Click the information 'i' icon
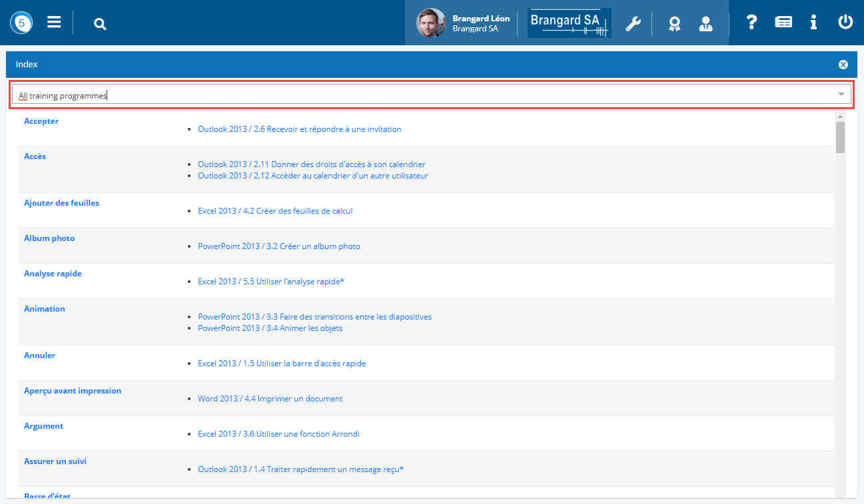 (x=813, y=23)
